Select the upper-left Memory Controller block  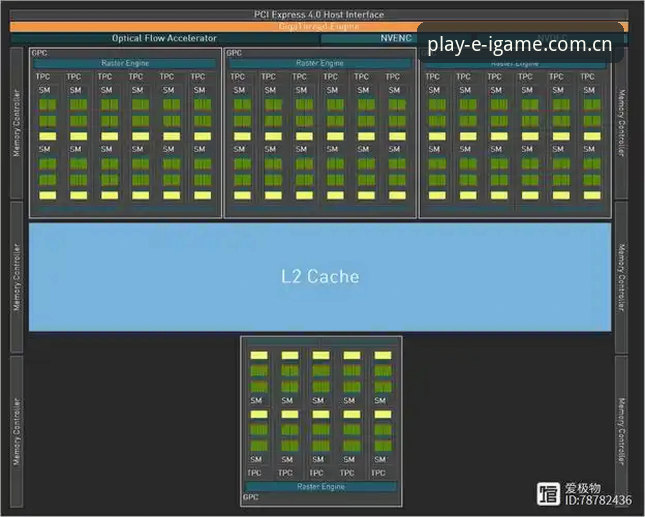coord(16,123)
